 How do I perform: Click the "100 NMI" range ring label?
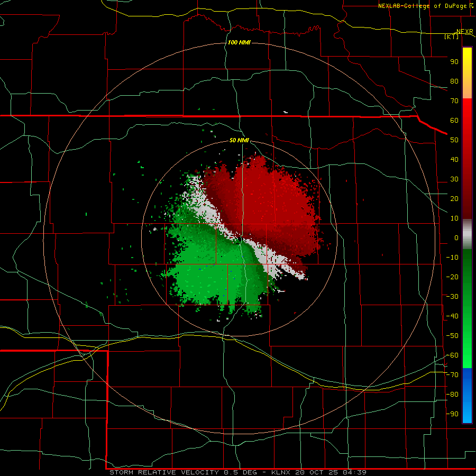[x=239, y=42]
